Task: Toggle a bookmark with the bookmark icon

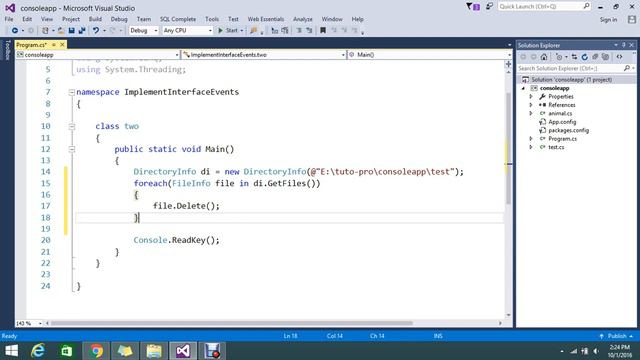Action: [323, 31]
